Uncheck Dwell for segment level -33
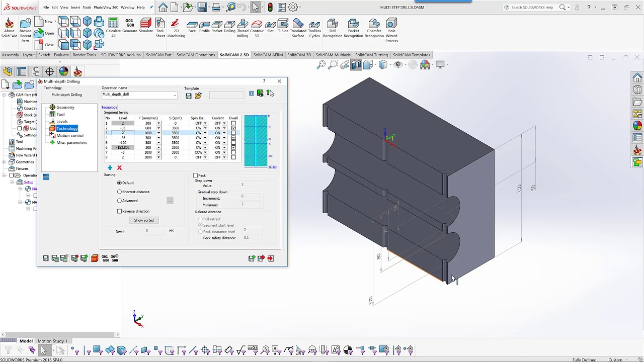The image size is (644, 362). (x=233, y=128)
